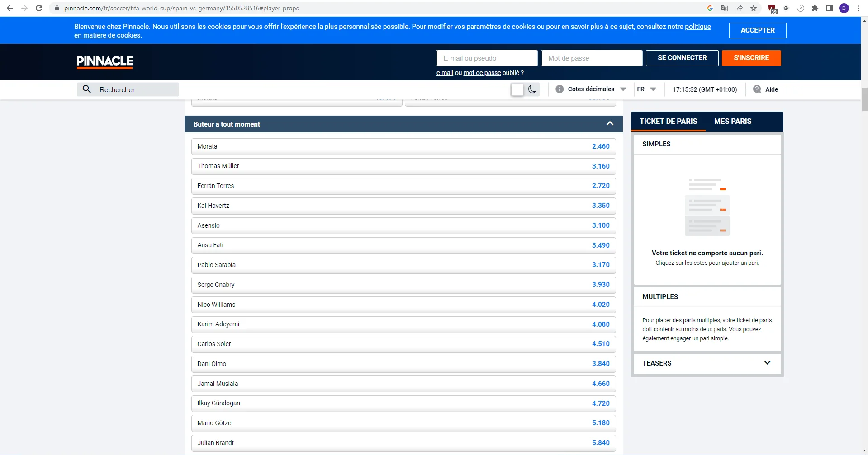
Task: Switch to MES PARIS tab
Action: coord(732,122)
